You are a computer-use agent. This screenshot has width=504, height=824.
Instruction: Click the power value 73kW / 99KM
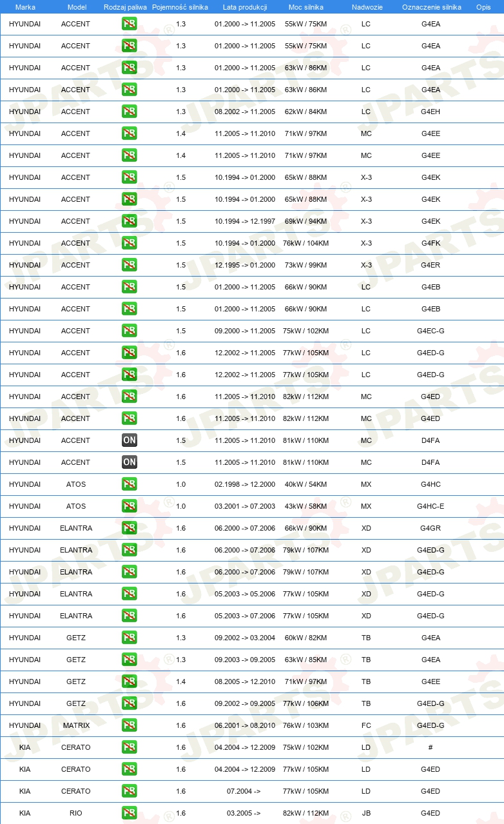(x=305, y=265)
